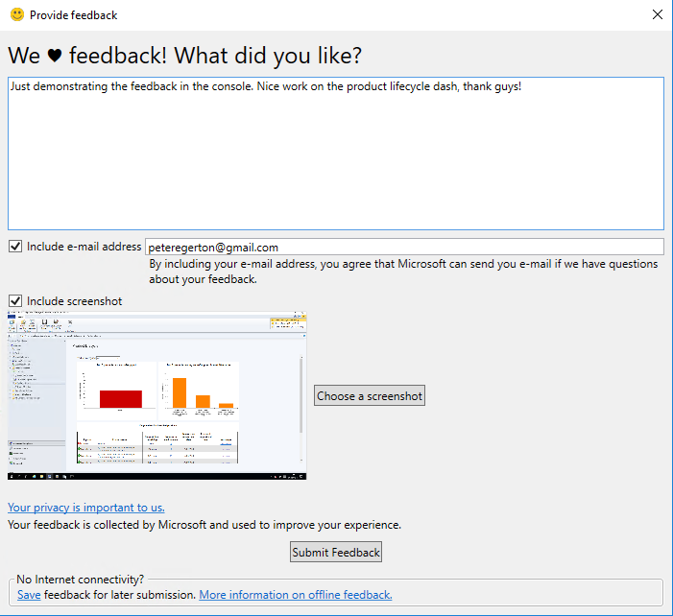Open "Your privacy is important to us" link
The width and height of the screenshot is (673, 616).
[86, 508]
